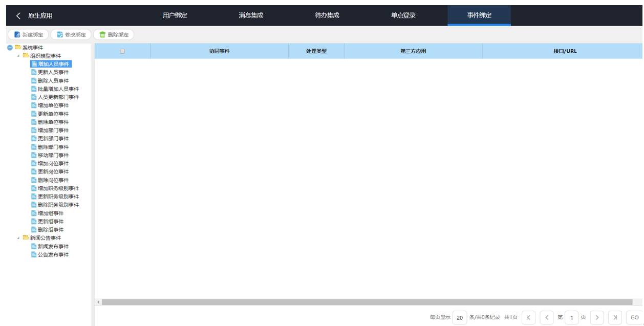The image size is (644, 326).
Task: Select 更新职务级别事件 in the tree
Action: (58, 197)
